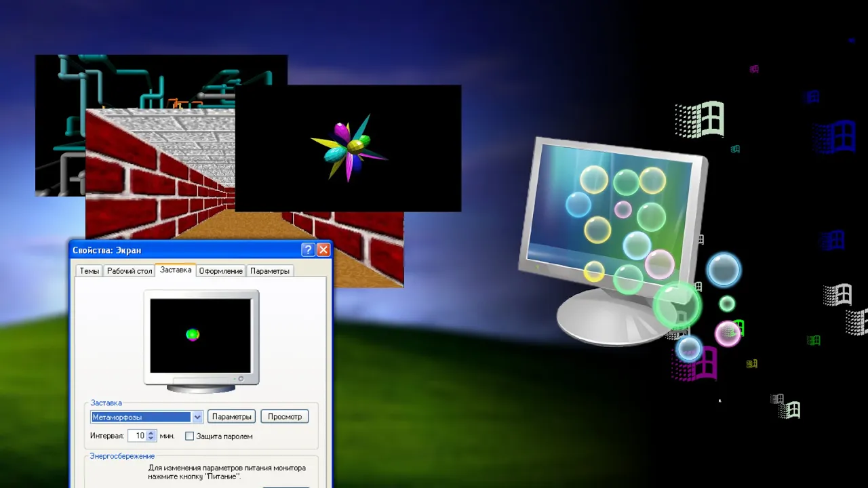Go to the Оформление tab
868x488 pixels.
click(221, 271)
